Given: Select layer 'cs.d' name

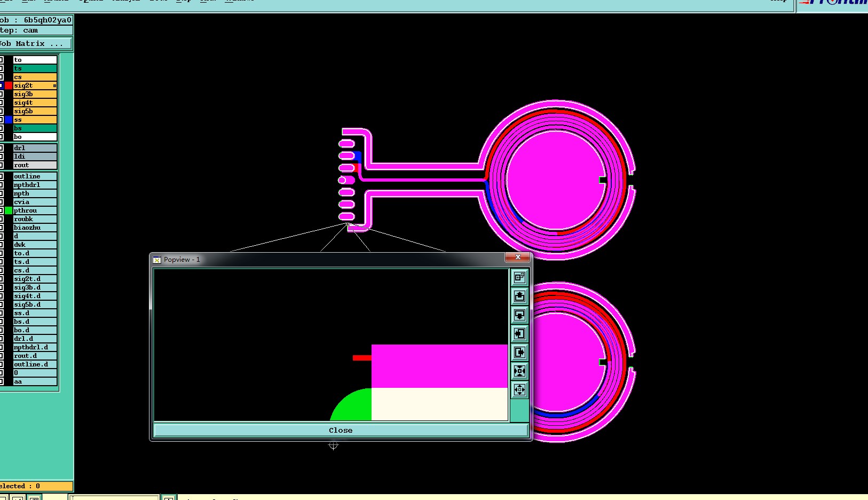Looking at the screenshot, I should pos(35,270).
